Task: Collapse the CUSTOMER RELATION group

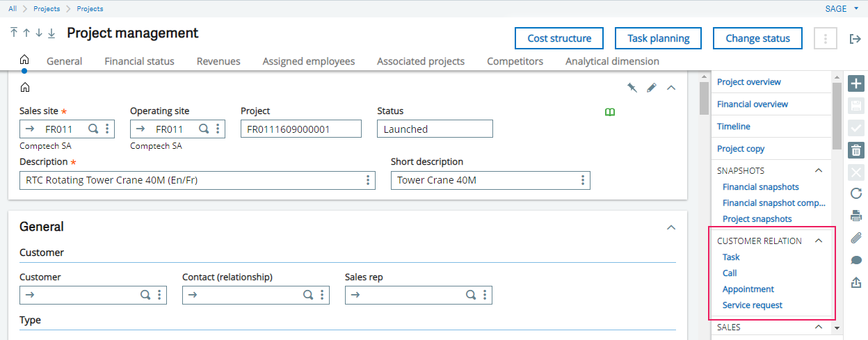Action: (819, 241)
